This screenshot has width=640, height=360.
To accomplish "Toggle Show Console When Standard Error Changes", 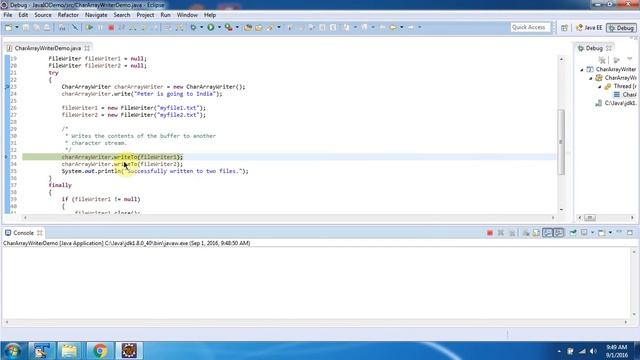I will pos(558,233).
